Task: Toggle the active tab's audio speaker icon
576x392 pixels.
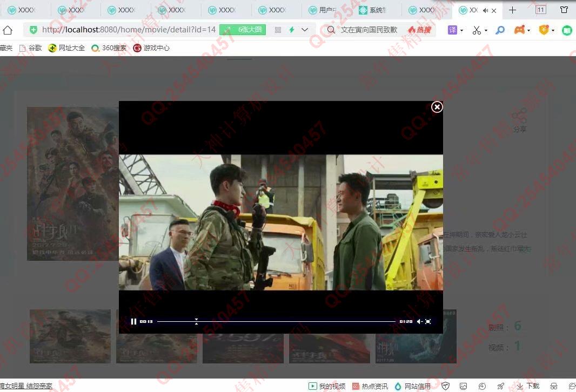Action: [x=485, y=11]
